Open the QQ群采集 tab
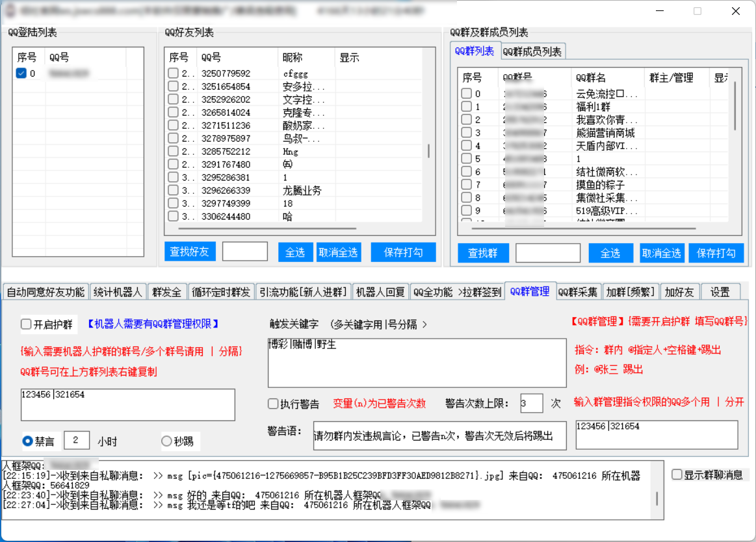This screenshot has width=756, height=542. point(578,292)
